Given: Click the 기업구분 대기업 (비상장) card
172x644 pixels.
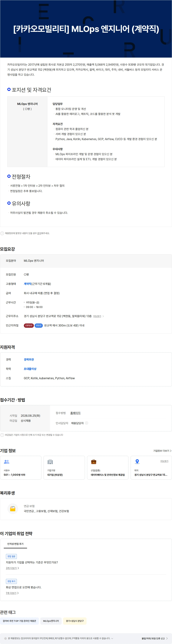Looking at the screenshot, I should click(64, 467).
